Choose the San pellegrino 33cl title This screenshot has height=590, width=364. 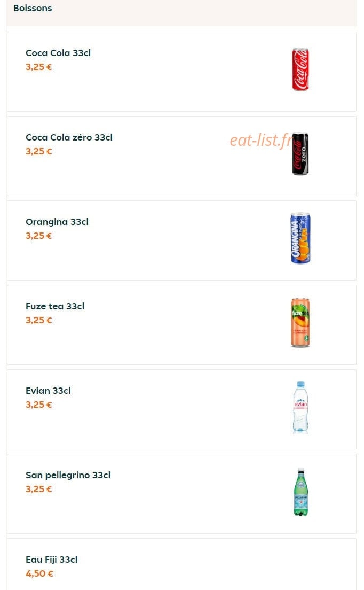(68, 475)
